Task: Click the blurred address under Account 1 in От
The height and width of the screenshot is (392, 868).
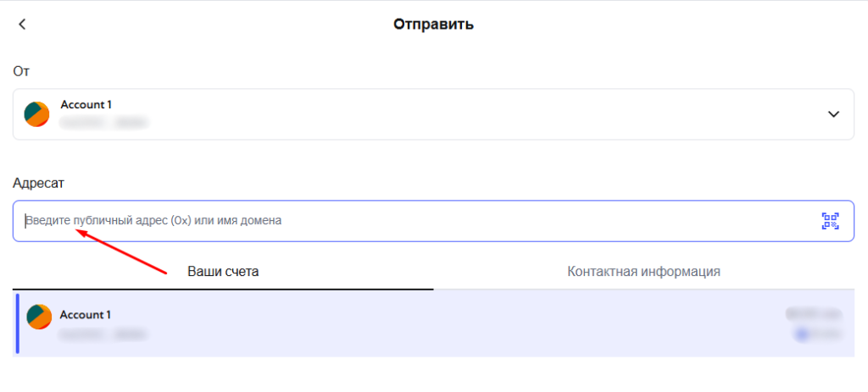Action: tap(103, 124)
